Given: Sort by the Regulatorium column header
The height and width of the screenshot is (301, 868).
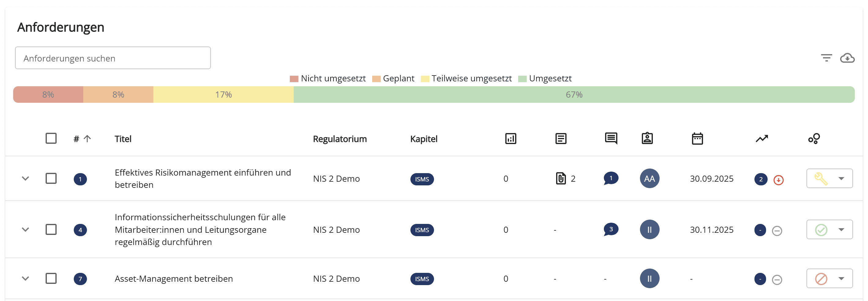Looking at the screenshot, I should pos(340,139).
